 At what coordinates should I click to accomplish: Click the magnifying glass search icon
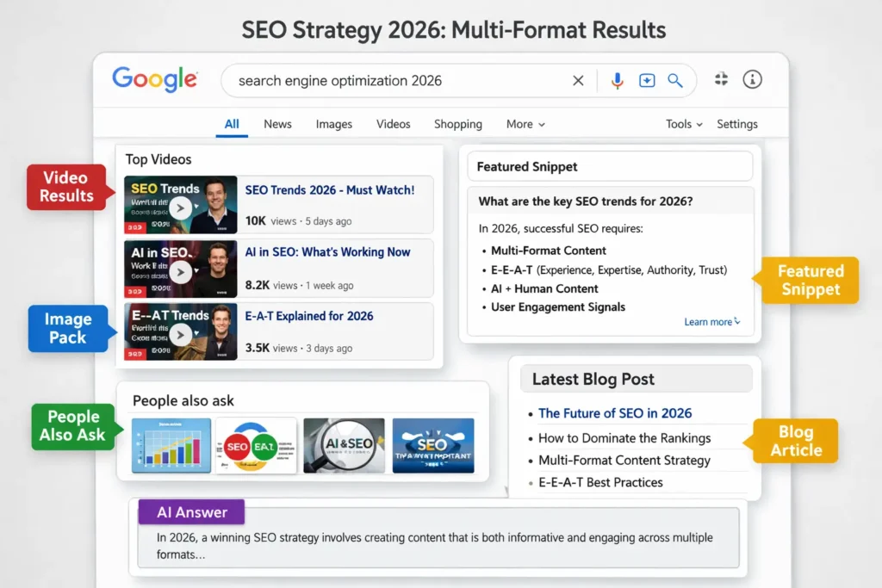[675, 80]
